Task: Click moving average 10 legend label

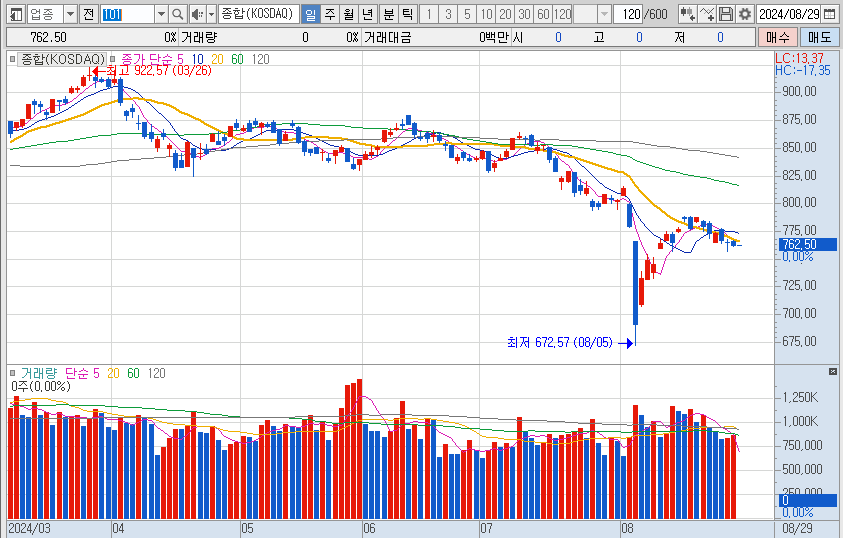Action: pyautogui.click(x=197, y=59)
